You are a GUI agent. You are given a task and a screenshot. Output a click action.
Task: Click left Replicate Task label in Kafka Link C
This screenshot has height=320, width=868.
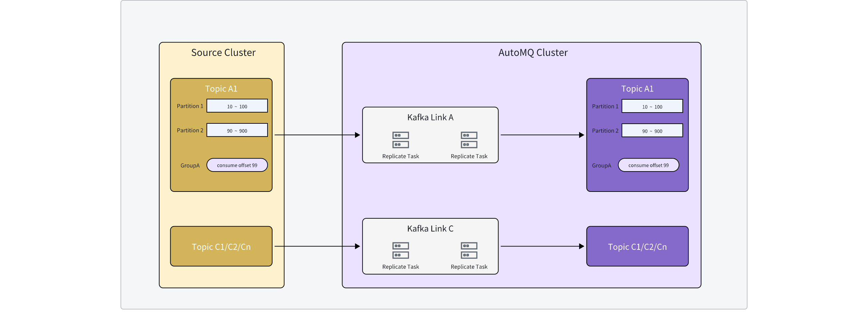[400, 267]
